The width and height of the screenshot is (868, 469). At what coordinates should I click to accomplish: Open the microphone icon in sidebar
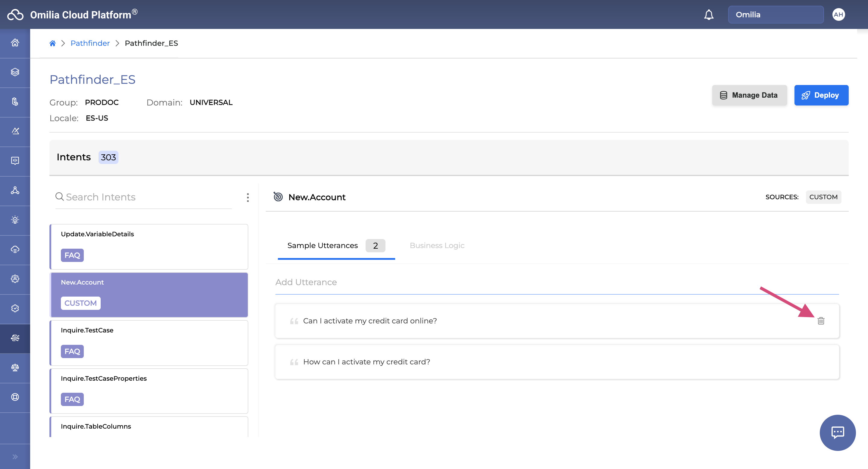pyautogui.click(x=15, y=102)
